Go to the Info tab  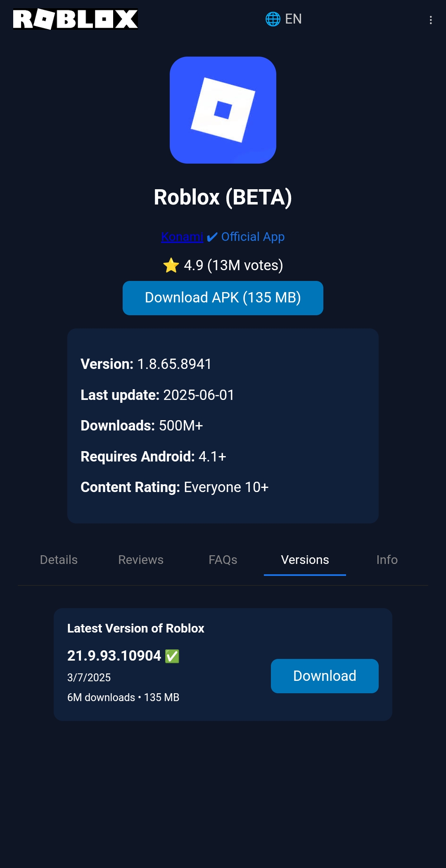[x=387, y=560]
